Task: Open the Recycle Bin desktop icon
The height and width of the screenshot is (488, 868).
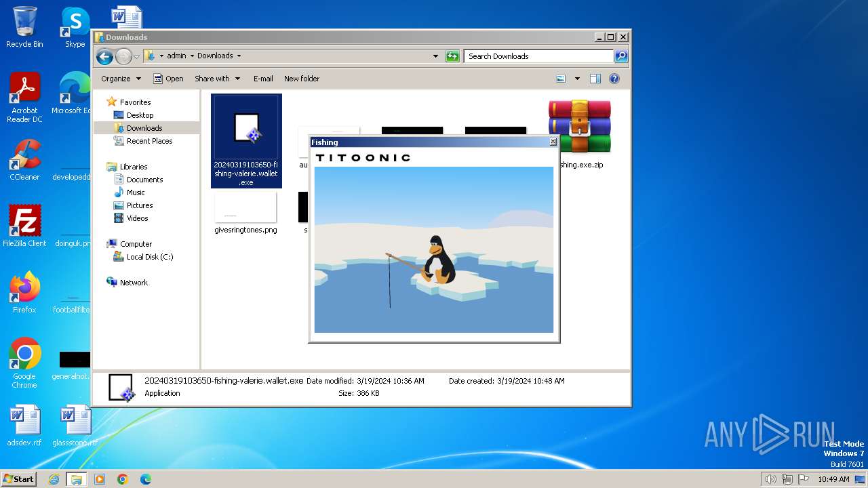Action: click(24, 27)
